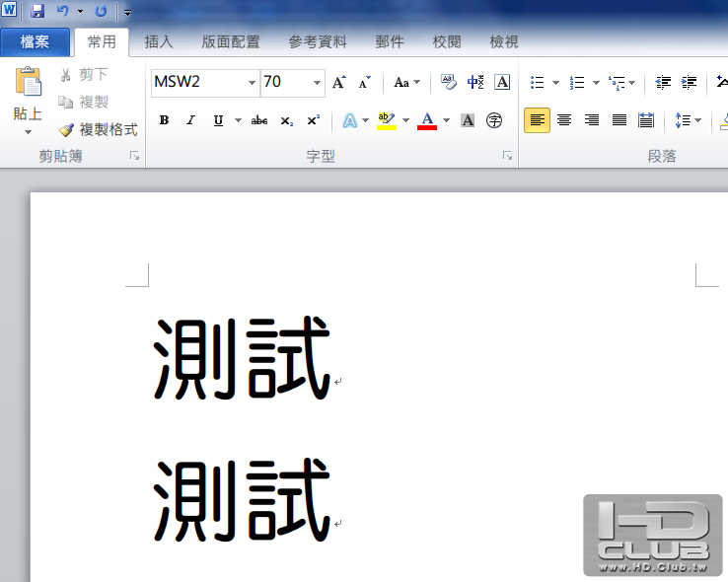The image size is (728, 582).
Task: Open the 插入 insert tab
Action: click(x=159, y=41)
